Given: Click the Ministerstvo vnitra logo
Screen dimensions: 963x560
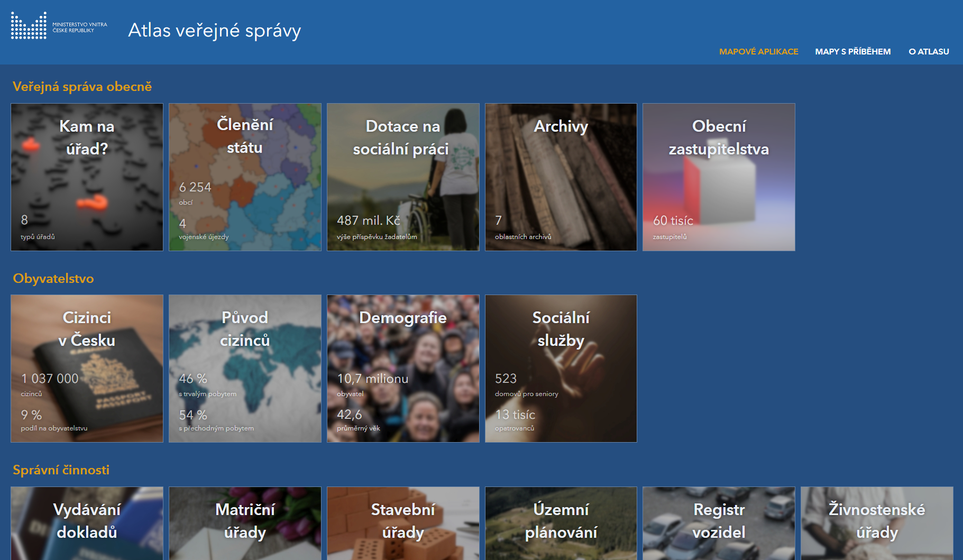Looking at the screenshot, I should pos(59,26).
